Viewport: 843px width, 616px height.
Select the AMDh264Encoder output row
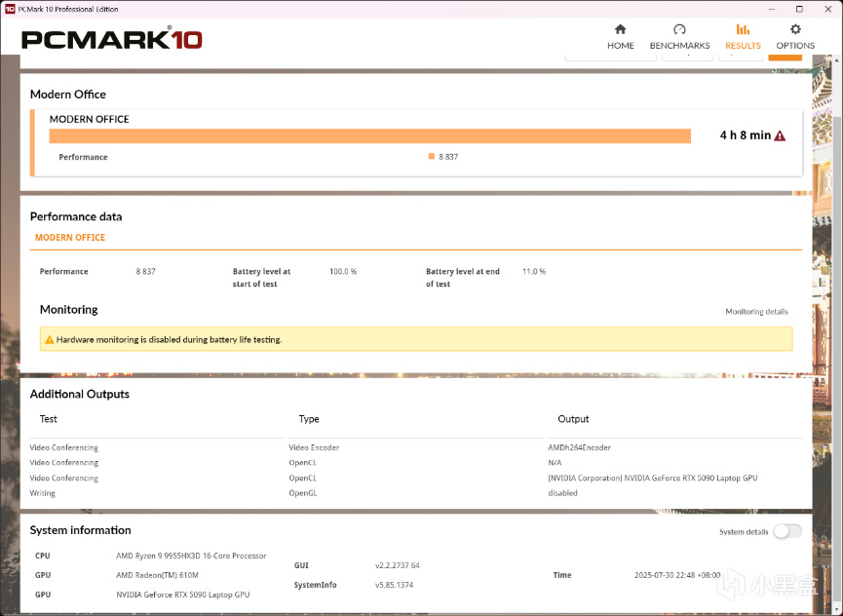pos(579,448)
